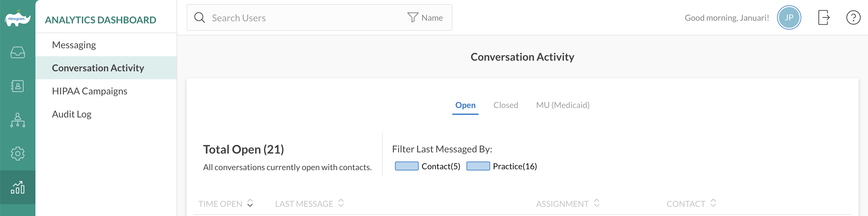Open the organization hierarchy icon
The width and height of the screenshot is (868, 216).
point(17,120)
